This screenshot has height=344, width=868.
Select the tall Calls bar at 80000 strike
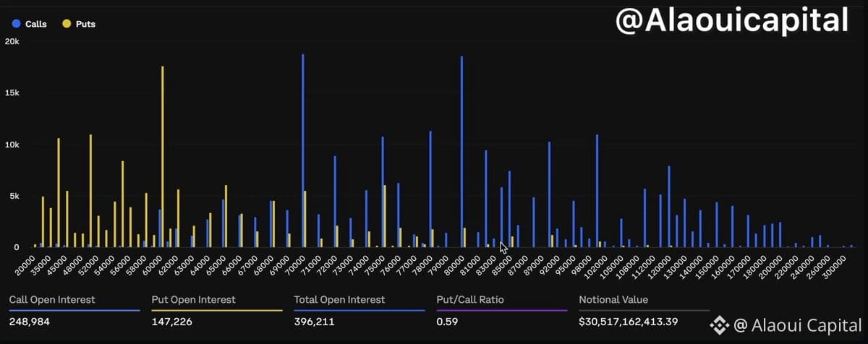461,152
